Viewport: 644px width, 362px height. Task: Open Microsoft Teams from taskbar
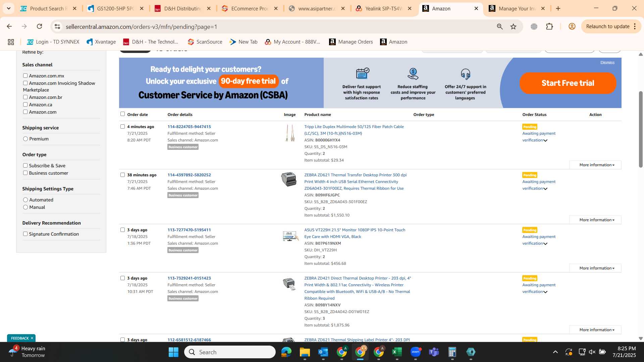434,352
